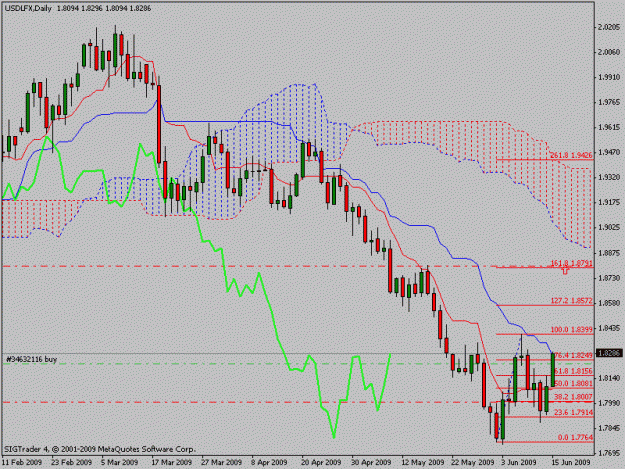Click the 76.4 1.8249 Fibonacci level label
Image resolution: width=625 pixels, height=469 pixels.
pos(574,355)
